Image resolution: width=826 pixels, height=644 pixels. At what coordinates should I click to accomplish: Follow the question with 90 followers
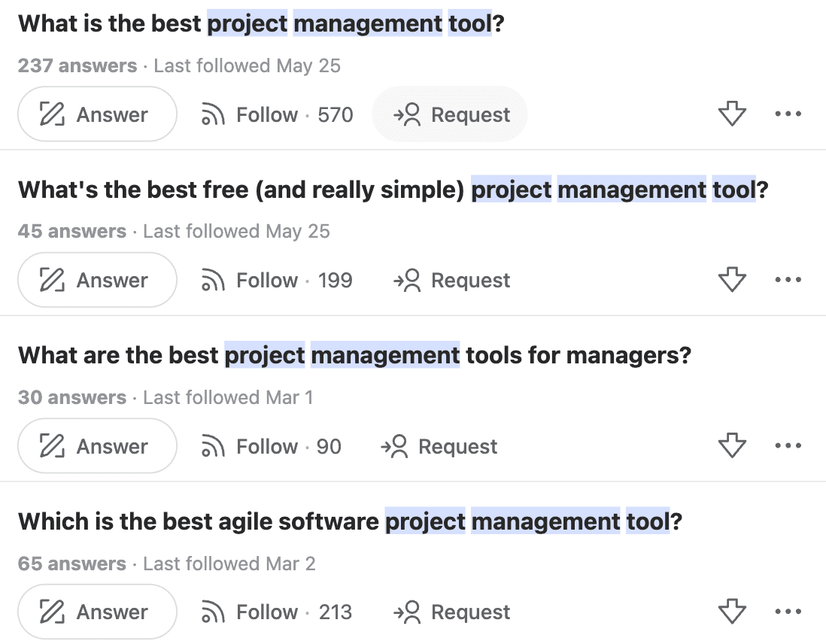coord(269,446)
